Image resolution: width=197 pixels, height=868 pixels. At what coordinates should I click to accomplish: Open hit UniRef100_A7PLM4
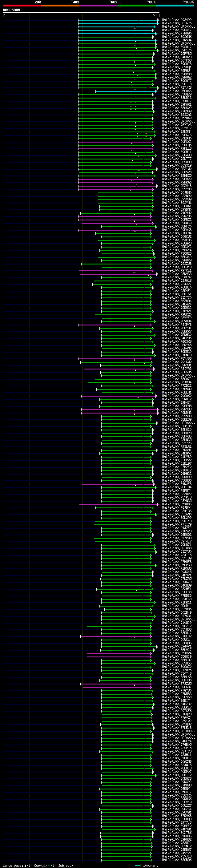pyautogui.click(x=177, y=233)
